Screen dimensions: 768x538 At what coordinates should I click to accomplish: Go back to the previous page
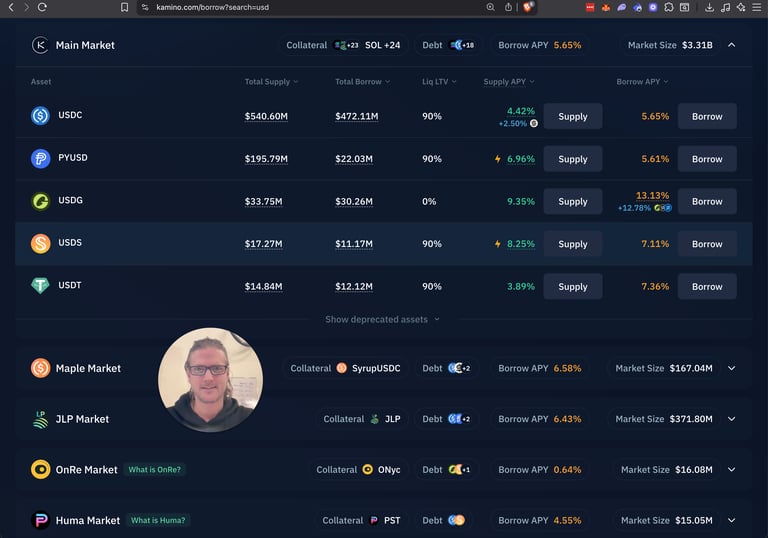pos(11,7)
